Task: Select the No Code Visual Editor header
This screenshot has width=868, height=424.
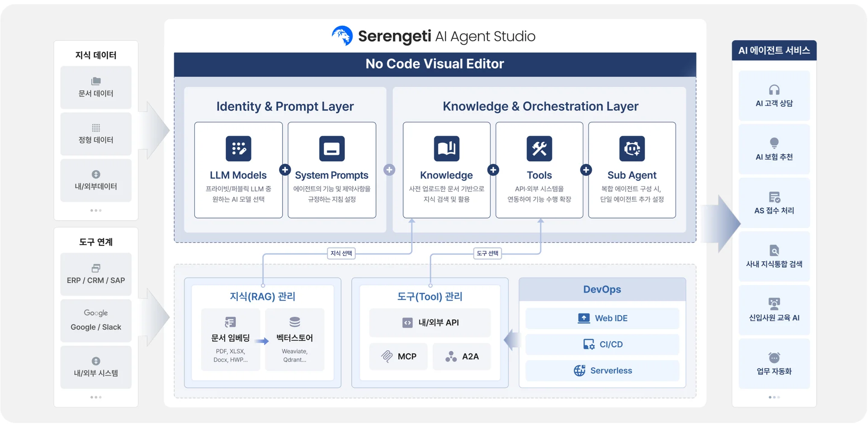Action: coord(434,64)
